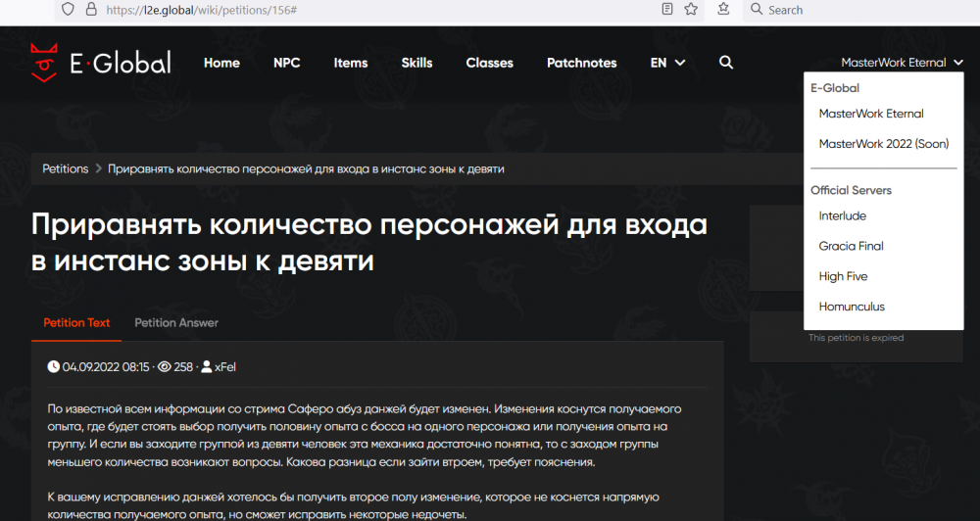Click the E-Global fox logo icon
The width and height of the screenshot is (980, 521).
click(44, 63)
